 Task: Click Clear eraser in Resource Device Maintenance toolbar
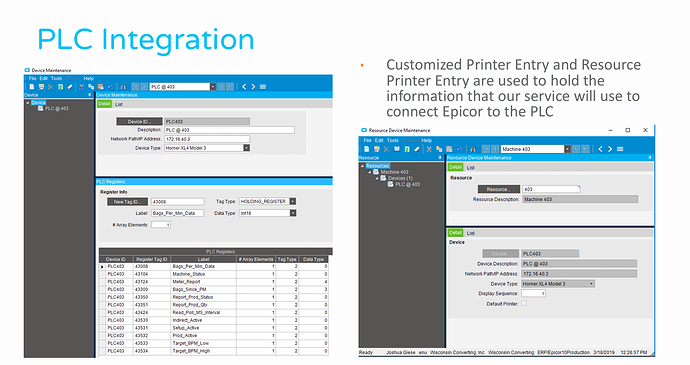[x=417, y=149]
